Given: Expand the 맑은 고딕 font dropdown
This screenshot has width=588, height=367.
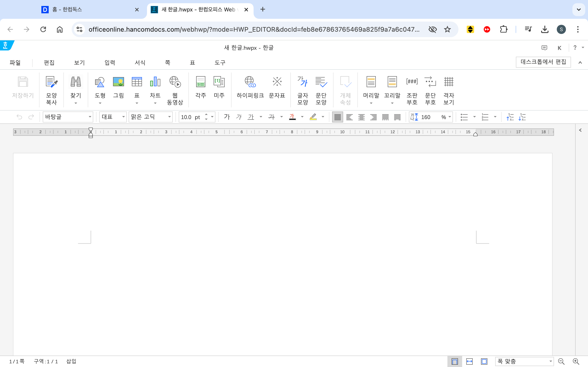Looking at the screenshot, I should click(169, 117).
